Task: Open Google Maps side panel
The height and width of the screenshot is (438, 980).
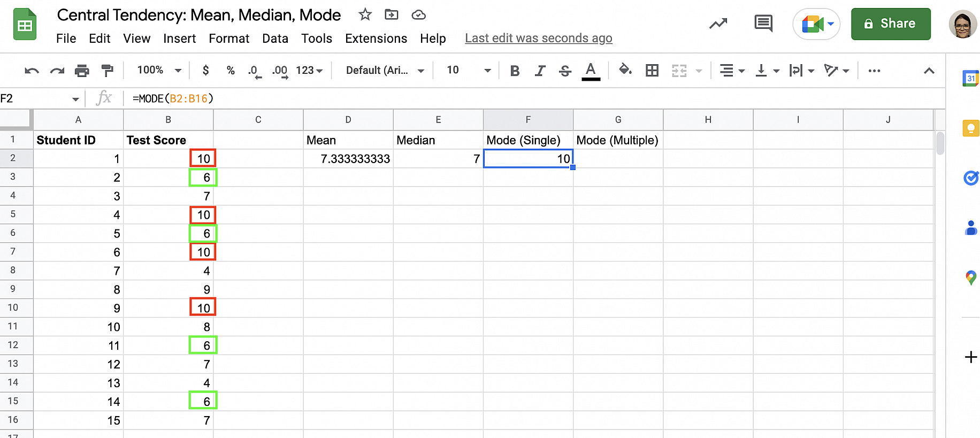Action: click(x=971, y=278)
